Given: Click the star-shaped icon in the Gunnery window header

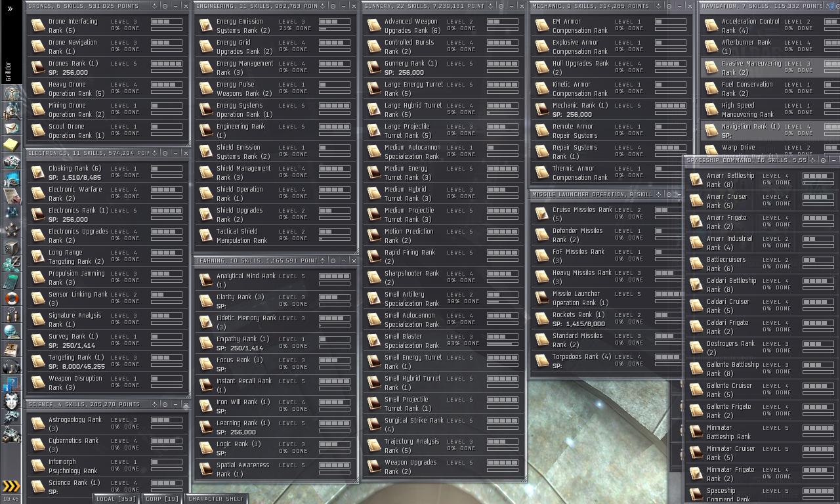Looking at the screenshot, I should click(x=490, y=6).
